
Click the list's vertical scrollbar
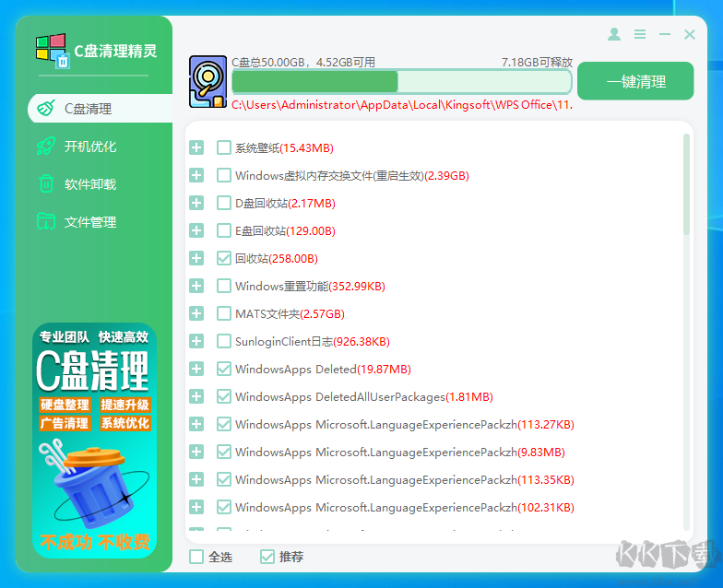pyautogui.click(x=686, y=184)
